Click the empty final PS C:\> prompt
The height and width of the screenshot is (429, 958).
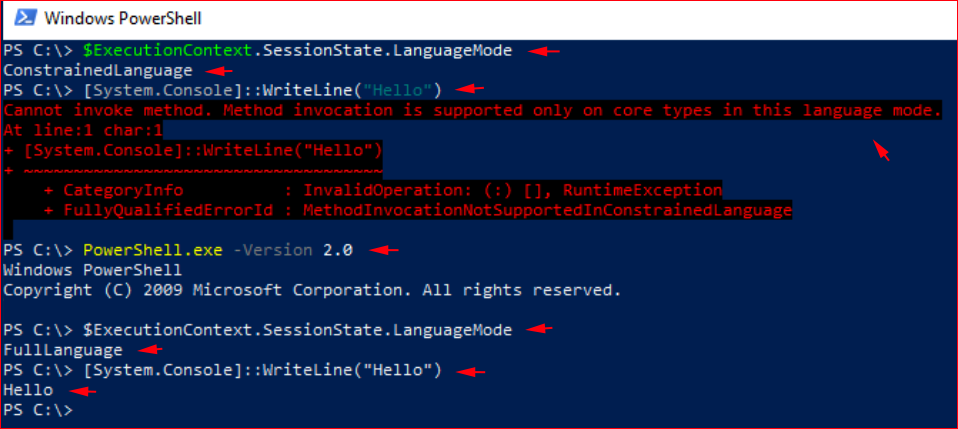coord(38,410)
